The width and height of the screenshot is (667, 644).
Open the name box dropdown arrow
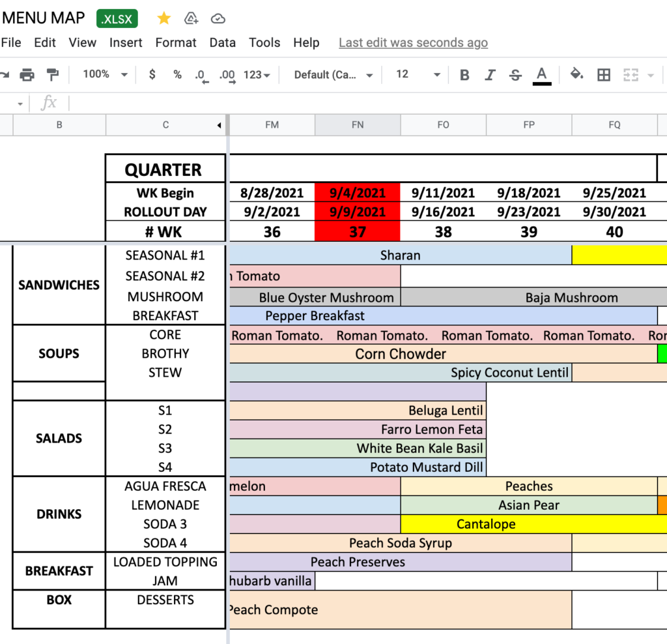(20, 104)
